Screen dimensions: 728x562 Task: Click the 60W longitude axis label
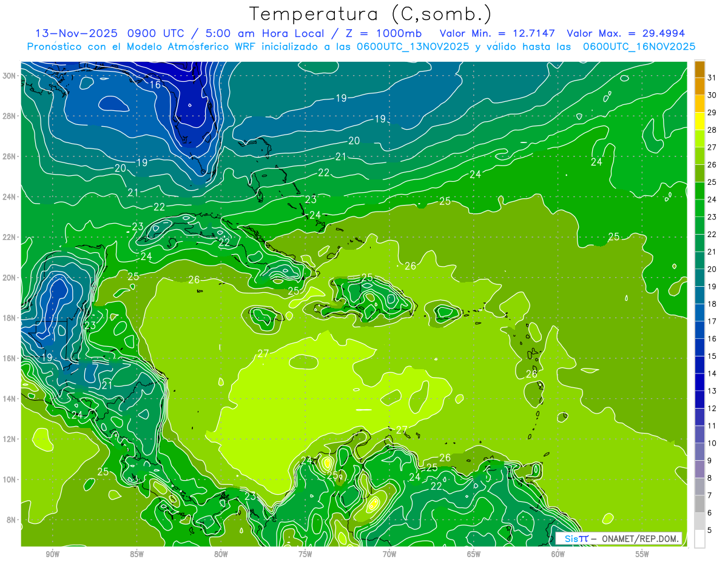(x=558, y=554)
